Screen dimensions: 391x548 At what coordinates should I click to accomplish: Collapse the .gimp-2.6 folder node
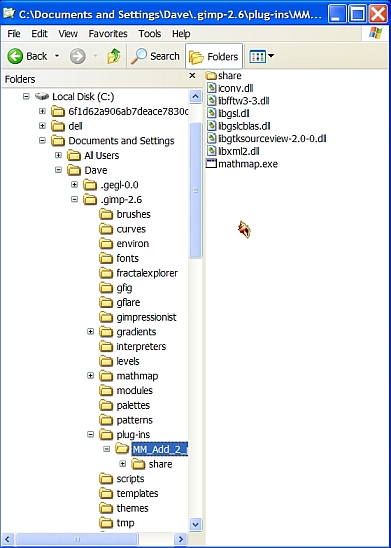click(74, 199)
